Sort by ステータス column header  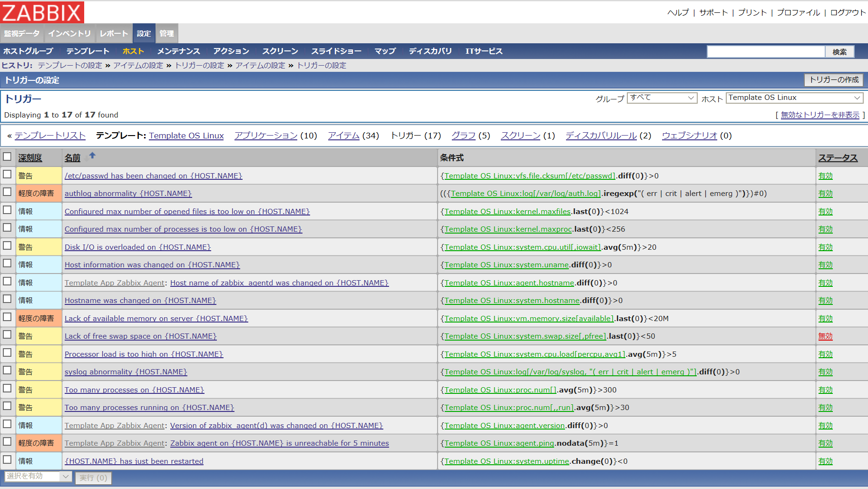(838, 158)
